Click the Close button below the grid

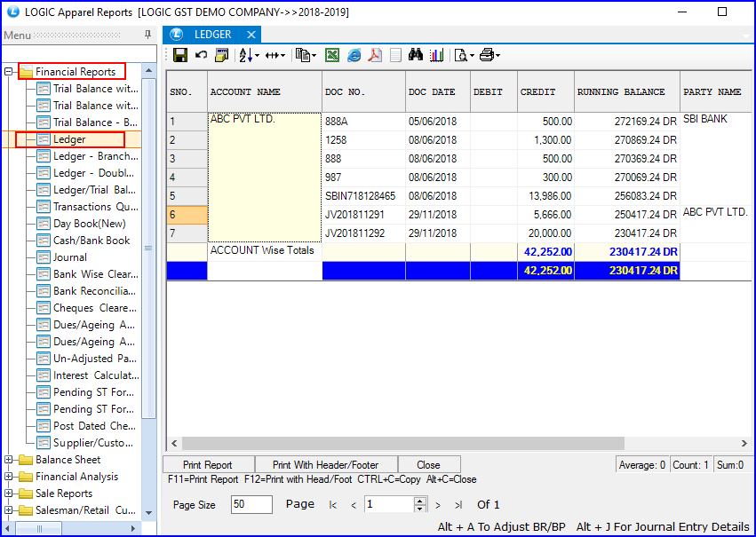coord(428,465)
